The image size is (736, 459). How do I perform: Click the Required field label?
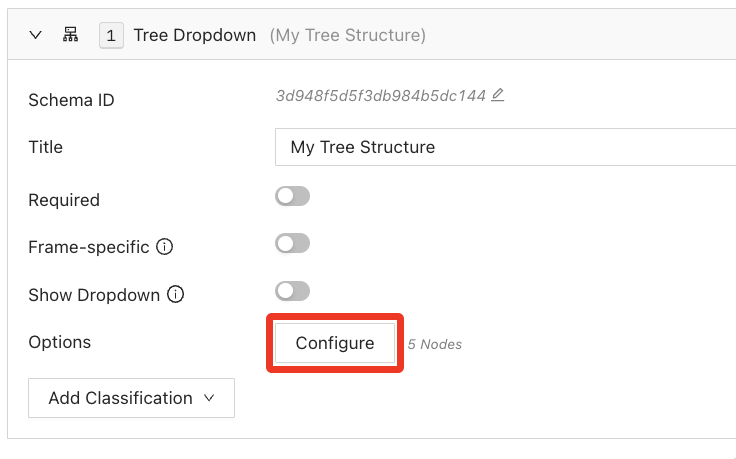click(64, 200)
